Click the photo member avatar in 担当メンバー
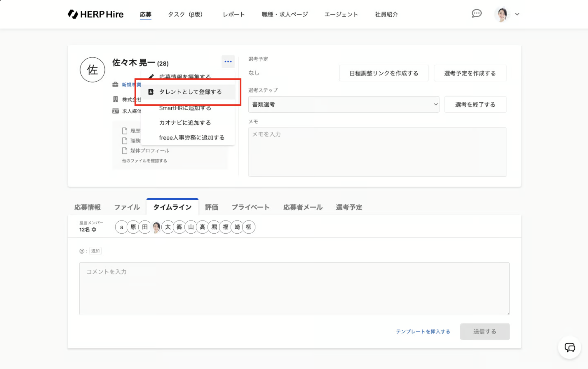 (156, 227)
